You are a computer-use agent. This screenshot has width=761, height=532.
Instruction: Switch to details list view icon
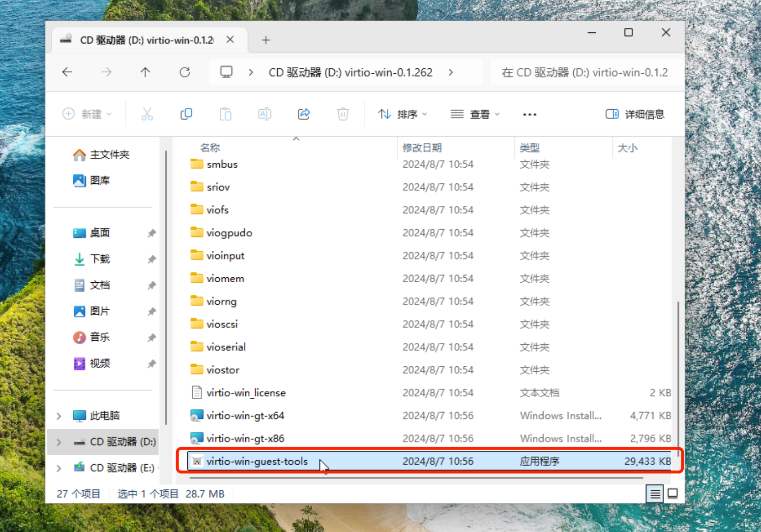click(655, 493)
